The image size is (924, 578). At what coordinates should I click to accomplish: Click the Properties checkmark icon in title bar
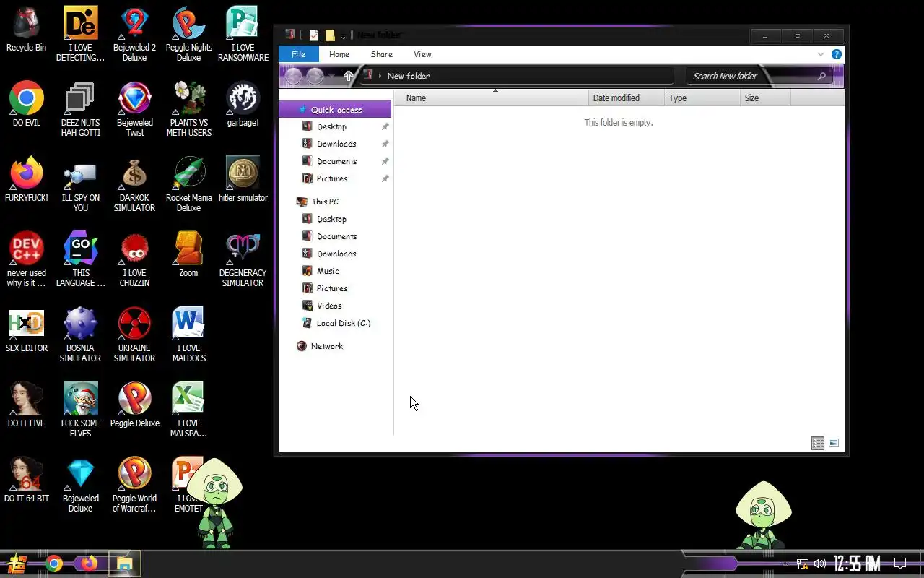tap(314, 35)
